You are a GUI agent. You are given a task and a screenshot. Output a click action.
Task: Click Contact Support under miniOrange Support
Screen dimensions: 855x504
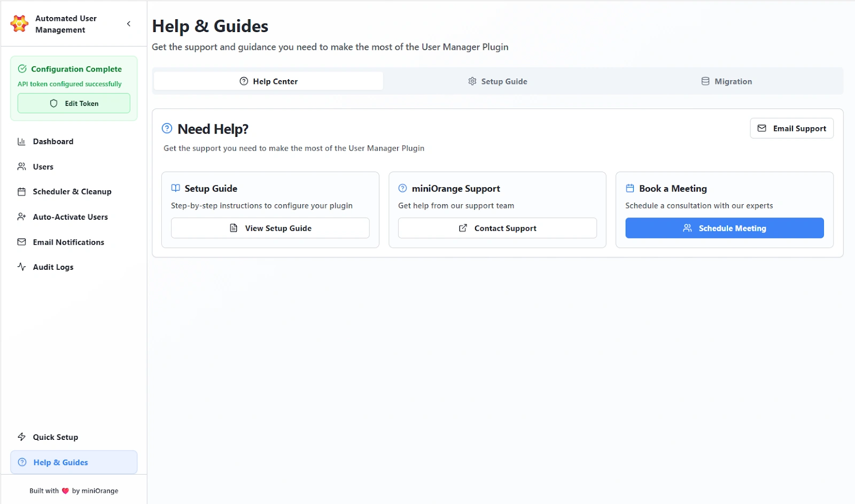coord(497,228)
